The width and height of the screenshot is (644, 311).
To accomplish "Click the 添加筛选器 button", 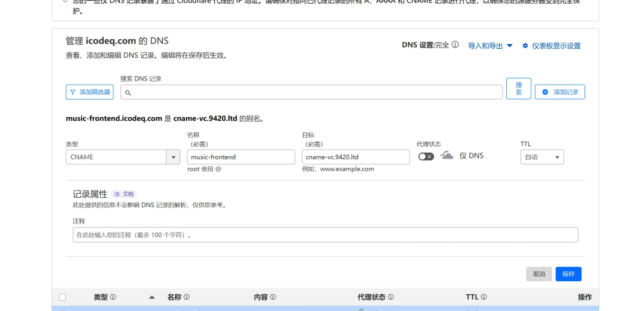I will [x=89, y=92].
